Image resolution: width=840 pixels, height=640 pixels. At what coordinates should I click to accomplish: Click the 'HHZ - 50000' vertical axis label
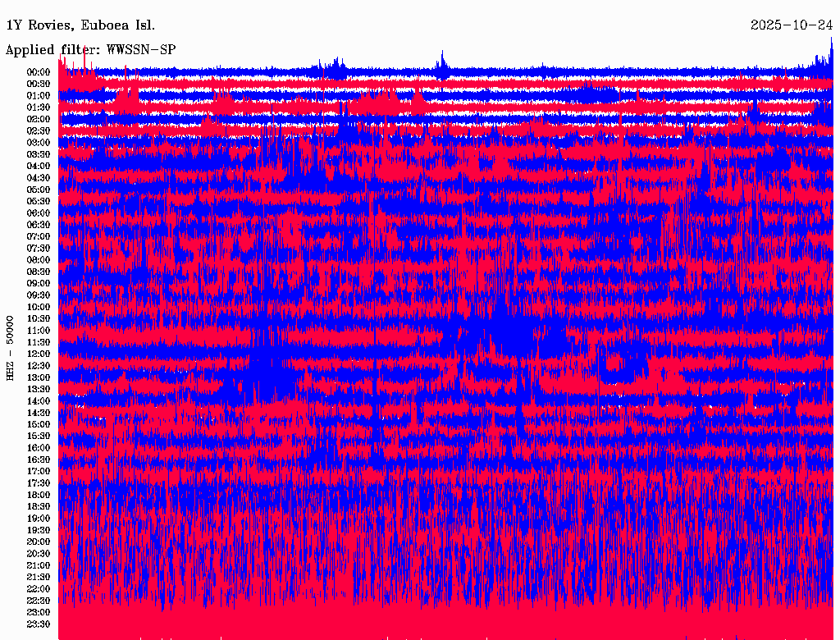[x=10, y=349]
